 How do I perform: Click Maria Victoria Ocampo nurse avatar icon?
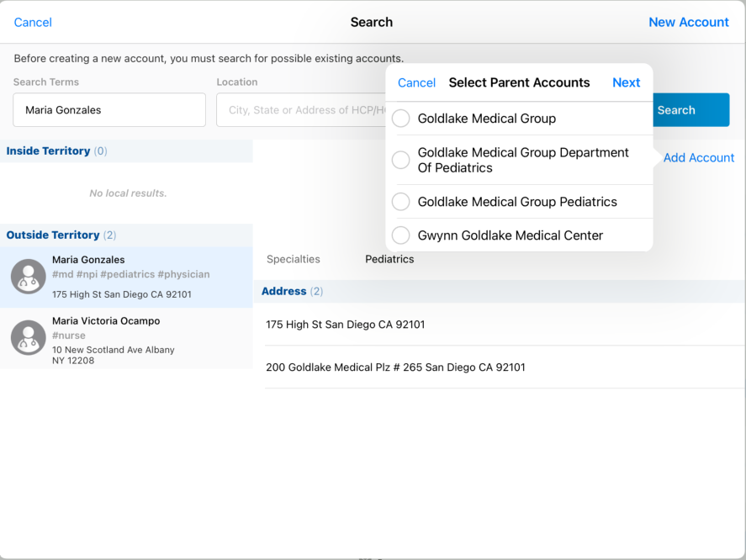(29, 338)
